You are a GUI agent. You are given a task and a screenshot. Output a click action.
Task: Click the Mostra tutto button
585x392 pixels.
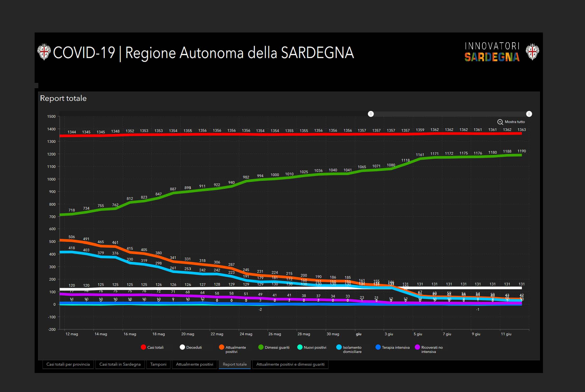coord(514,122)
